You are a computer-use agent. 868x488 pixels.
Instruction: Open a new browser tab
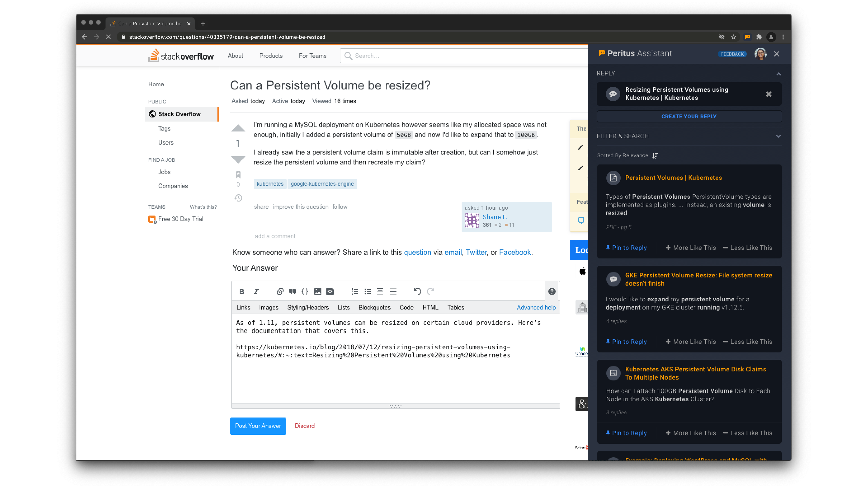click(x=203, y=23)
